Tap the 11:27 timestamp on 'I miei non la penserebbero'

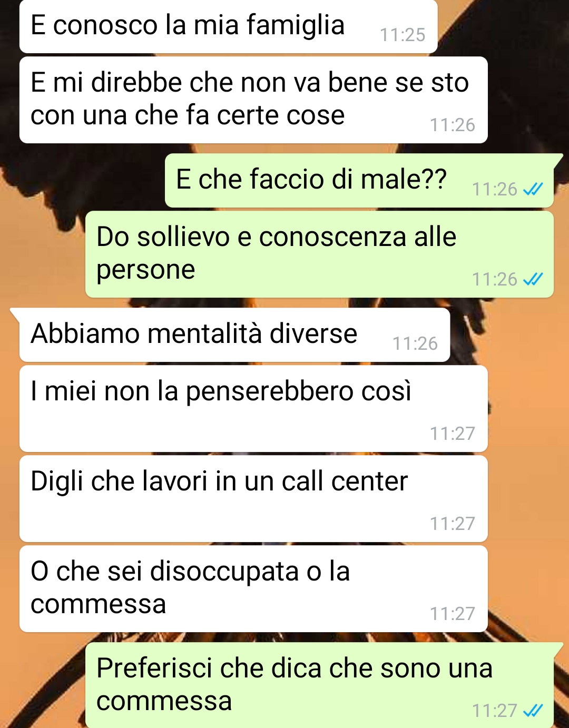[453, 434]
